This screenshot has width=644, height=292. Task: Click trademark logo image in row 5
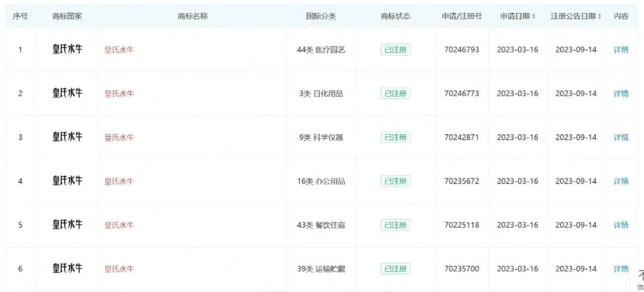67,225
